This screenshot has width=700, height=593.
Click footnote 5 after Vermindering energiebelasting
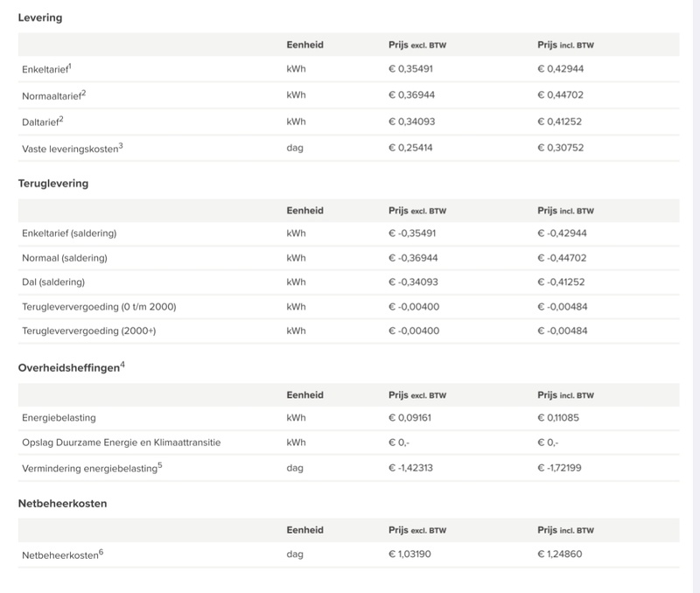tap(160, 464)
